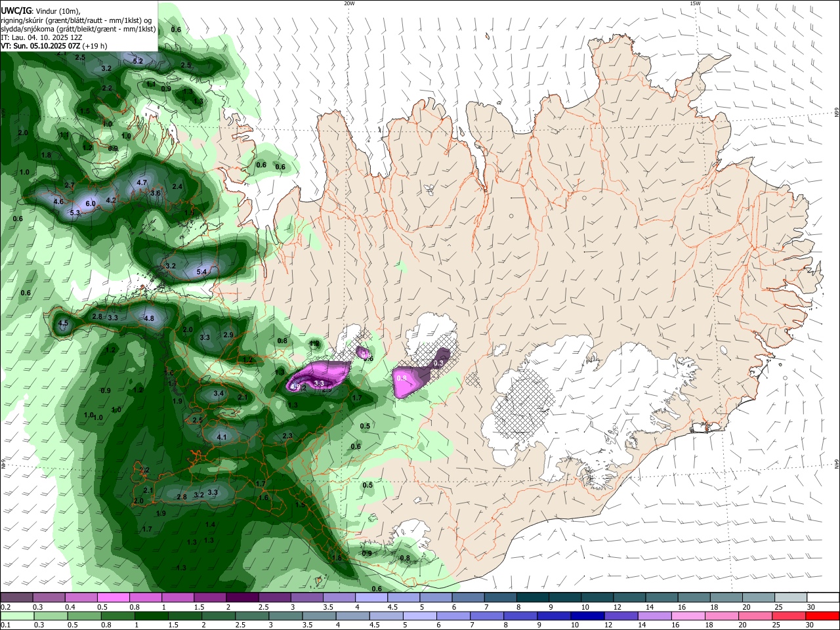Screen dimensions: 840x630
Task: Click the 3.6 precipitation label
Action: pos(156,194)
